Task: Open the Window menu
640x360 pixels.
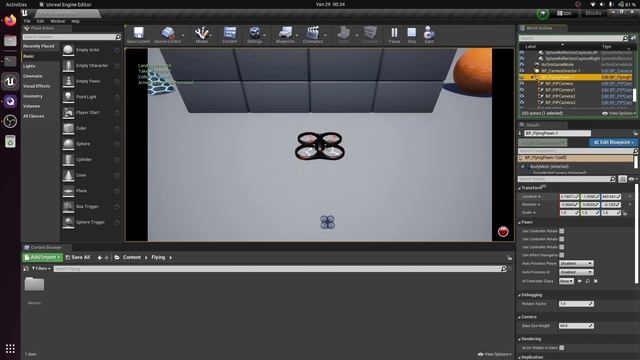Action: point(58,21)
